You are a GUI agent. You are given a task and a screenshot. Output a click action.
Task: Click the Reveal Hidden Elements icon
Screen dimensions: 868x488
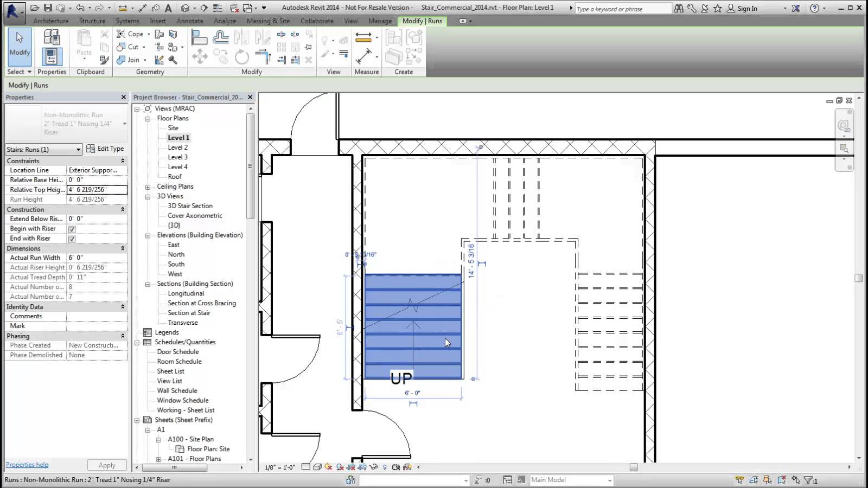385,467
